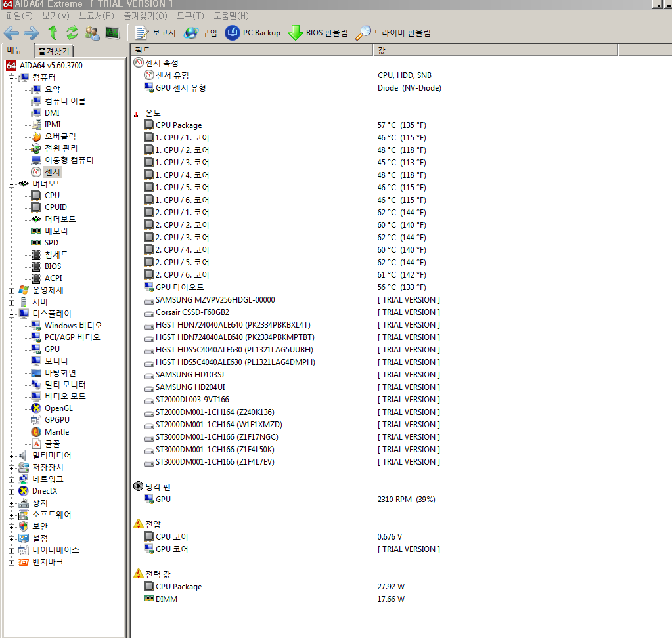
Task: Open the 보고서 report button
Action: click(155, 33)
